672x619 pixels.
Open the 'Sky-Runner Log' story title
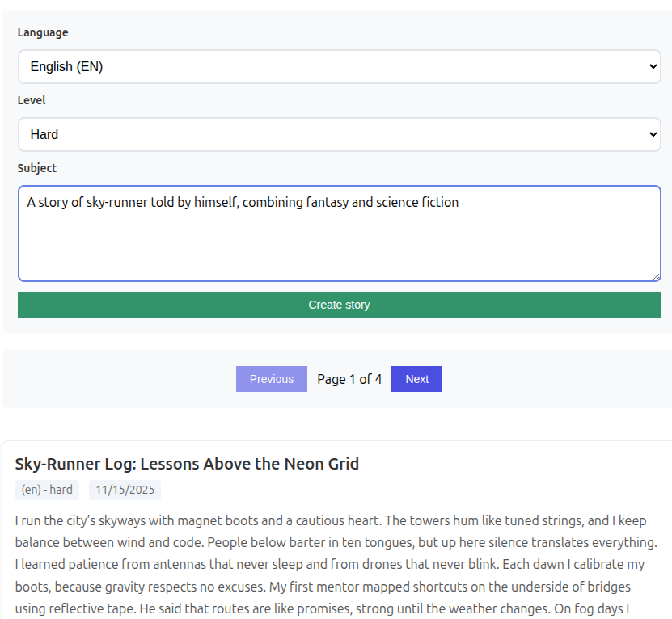point(187,464)
